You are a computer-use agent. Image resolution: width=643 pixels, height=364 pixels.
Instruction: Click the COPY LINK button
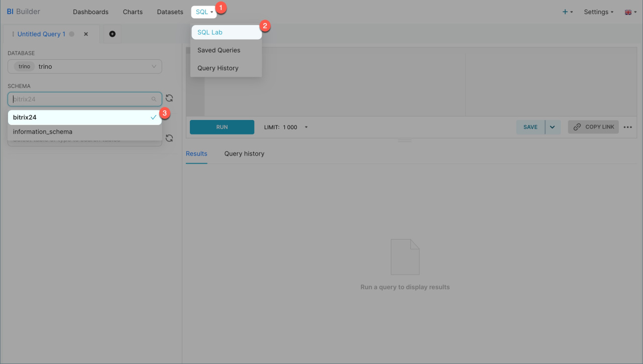593,127
